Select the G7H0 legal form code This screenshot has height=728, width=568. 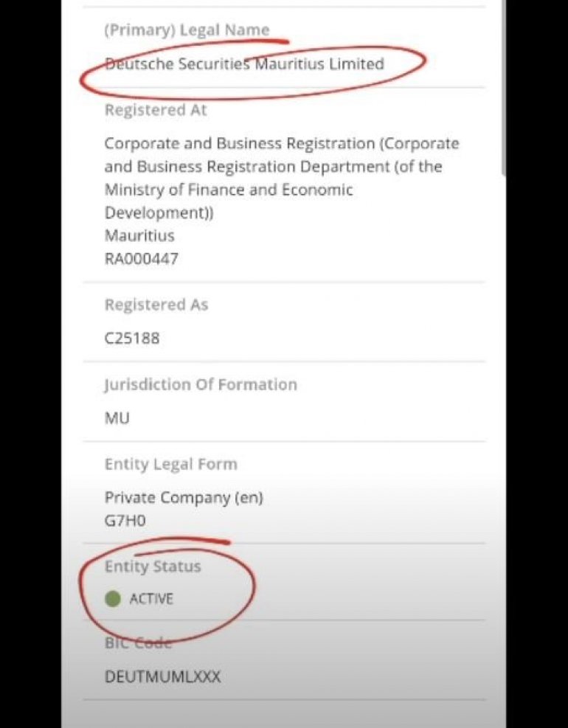[125, 521]
